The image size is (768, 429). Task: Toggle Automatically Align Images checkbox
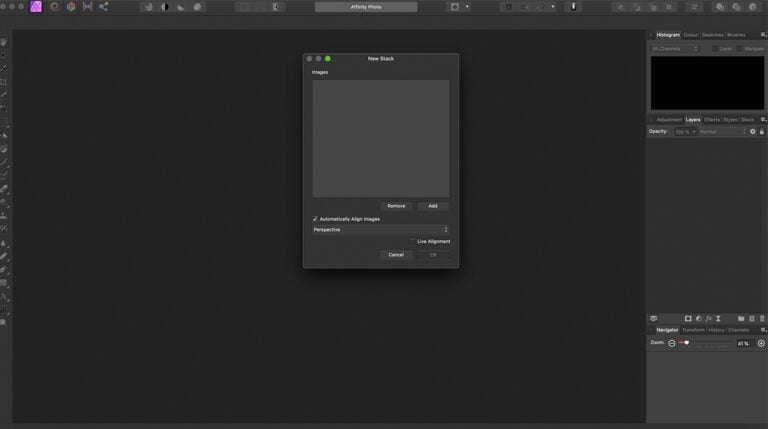(315, 219)
